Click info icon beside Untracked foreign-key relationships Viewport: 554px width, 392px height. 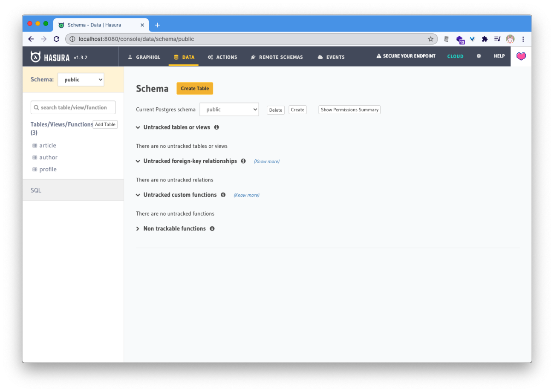pos(243,161)
